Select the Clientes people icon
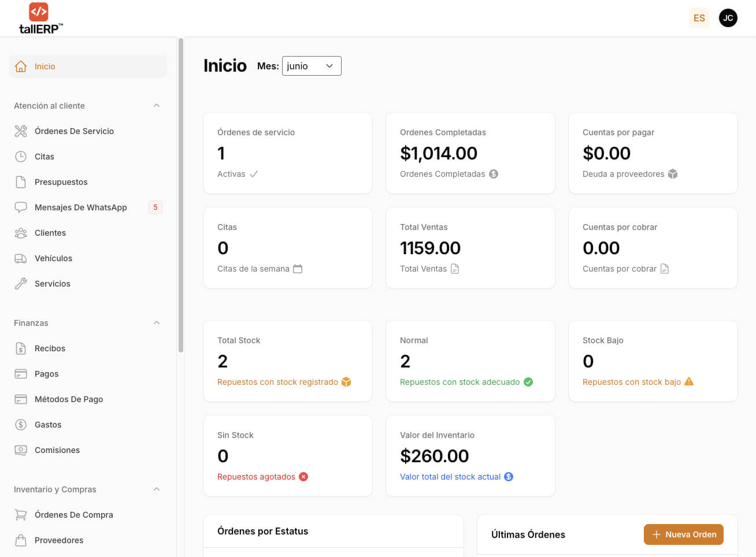The image size is (756, 557). click(x=21, y=233)
